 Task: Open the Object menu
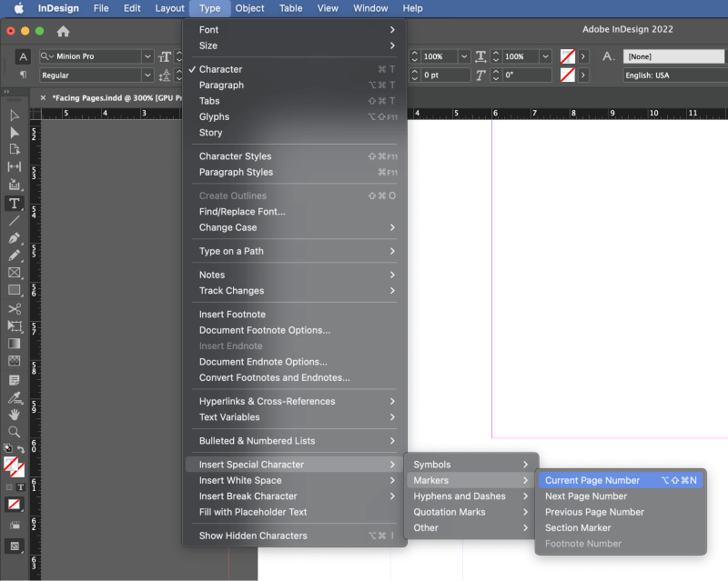point(249,8)
